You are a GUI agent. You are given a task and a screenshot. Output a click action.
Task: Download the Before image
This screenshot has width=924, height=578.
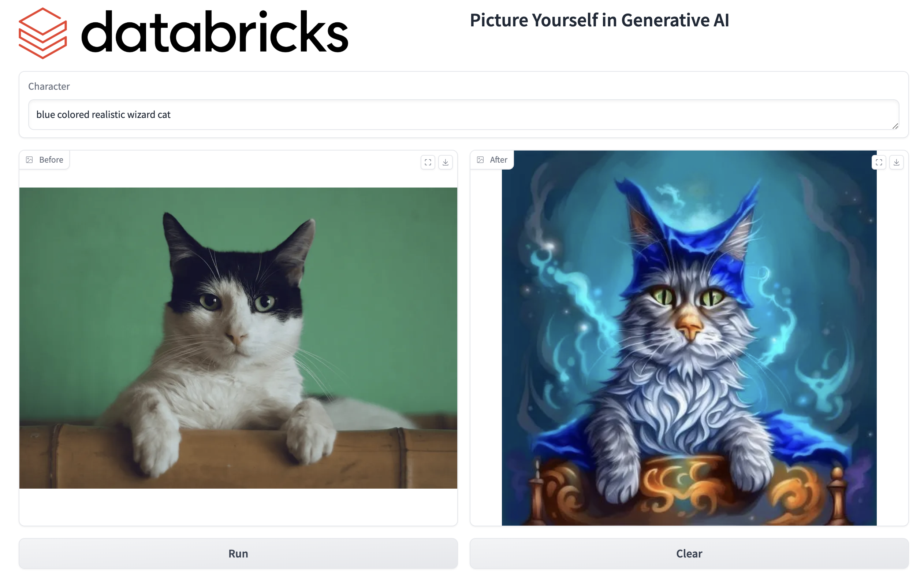coord(446,162)
